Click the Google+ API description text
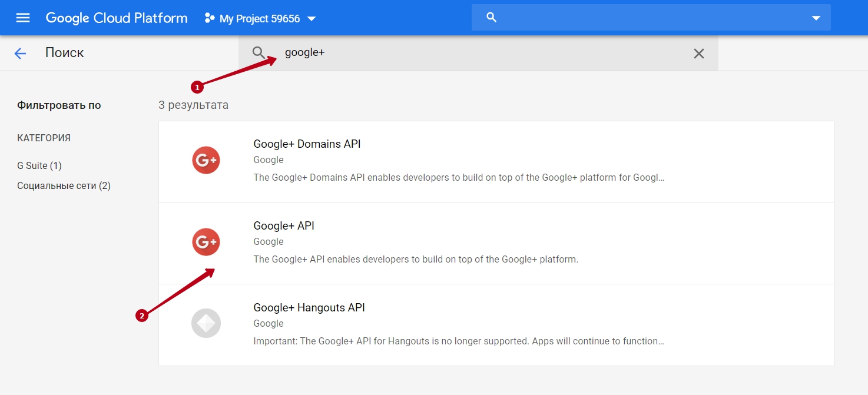868x395 pixels. (416, 259)
